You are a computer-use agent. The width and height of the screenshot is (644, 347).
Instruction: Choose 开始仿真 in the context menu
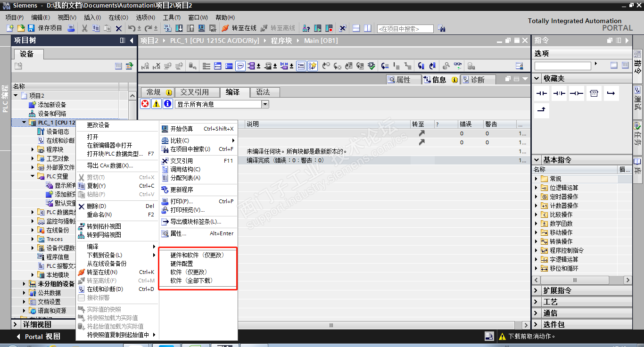(198, 129)
